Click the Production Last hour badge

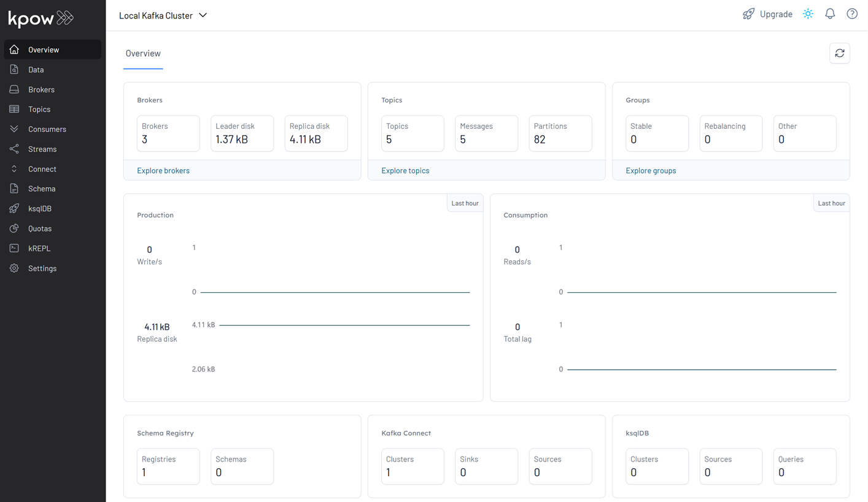point(465,203)
